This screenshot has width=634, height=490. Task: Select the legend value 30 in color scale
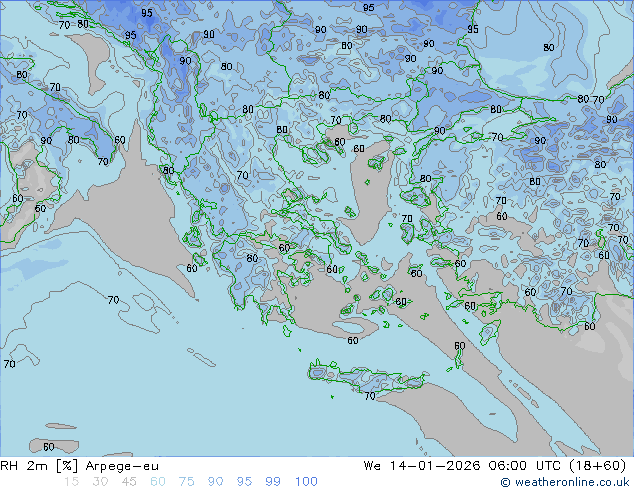[100, 482]
